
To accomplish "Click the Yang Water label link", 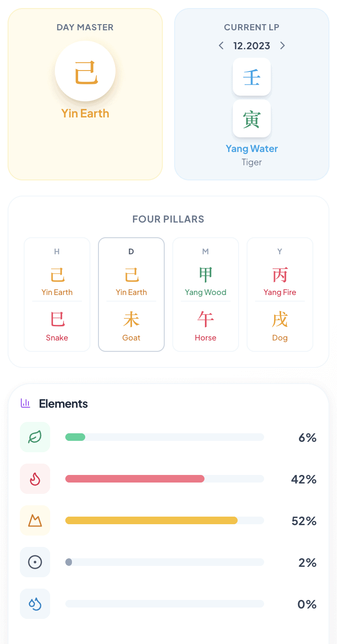I will point(252,149).
